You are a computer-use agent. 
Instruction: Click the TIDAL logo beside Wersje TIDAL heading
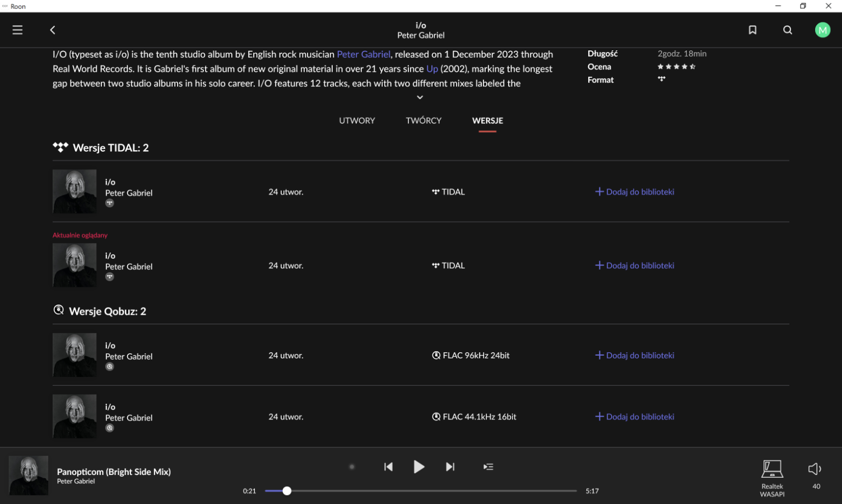tap(61, 147)
